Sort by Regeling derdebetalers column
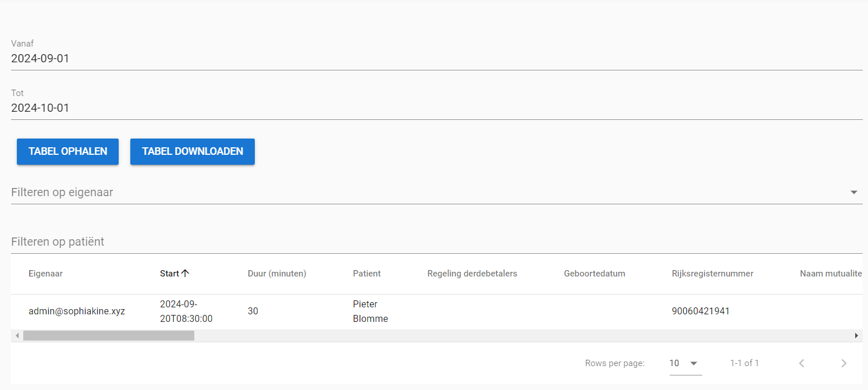 pos(472,274)
